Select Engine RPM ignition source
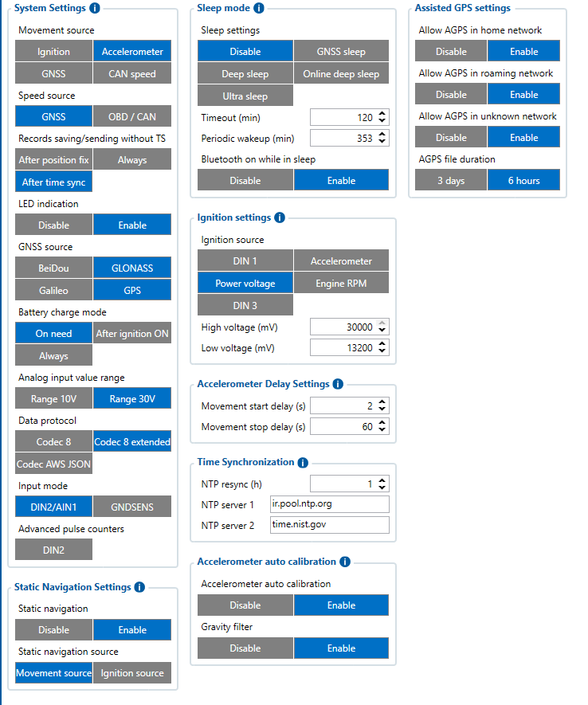Screen dimensions: 588x705 tap(341, 284)
